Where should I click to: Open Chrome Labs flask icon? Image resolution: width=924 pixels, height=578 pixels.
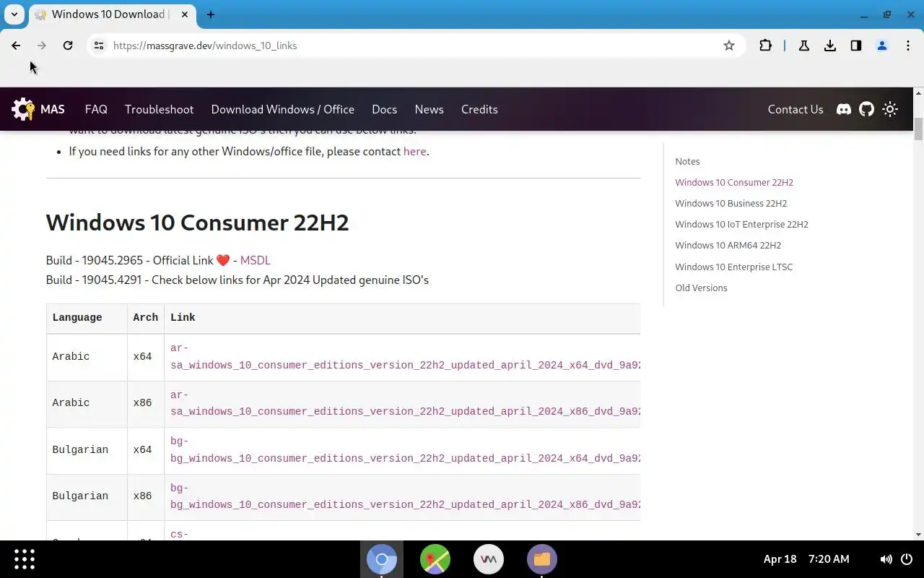[x=803, y=46]
